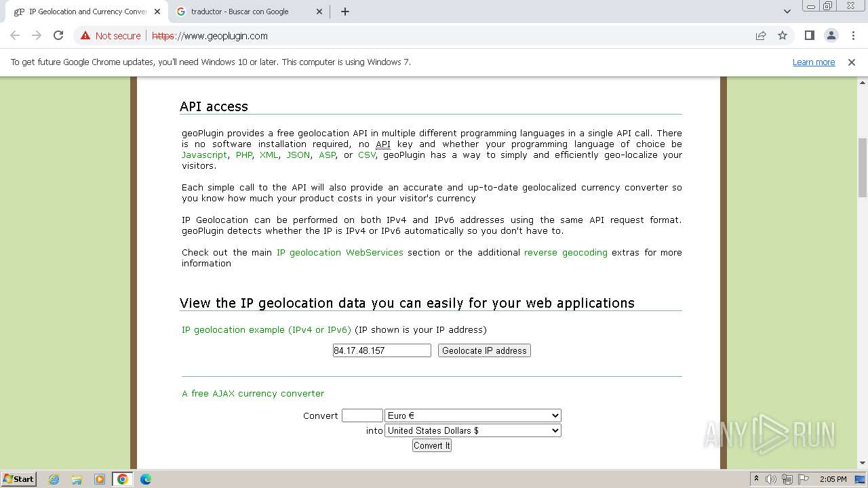
Task: Open the volume speaker tray icon
Action: pyautogui.click(x=771, y=479)
